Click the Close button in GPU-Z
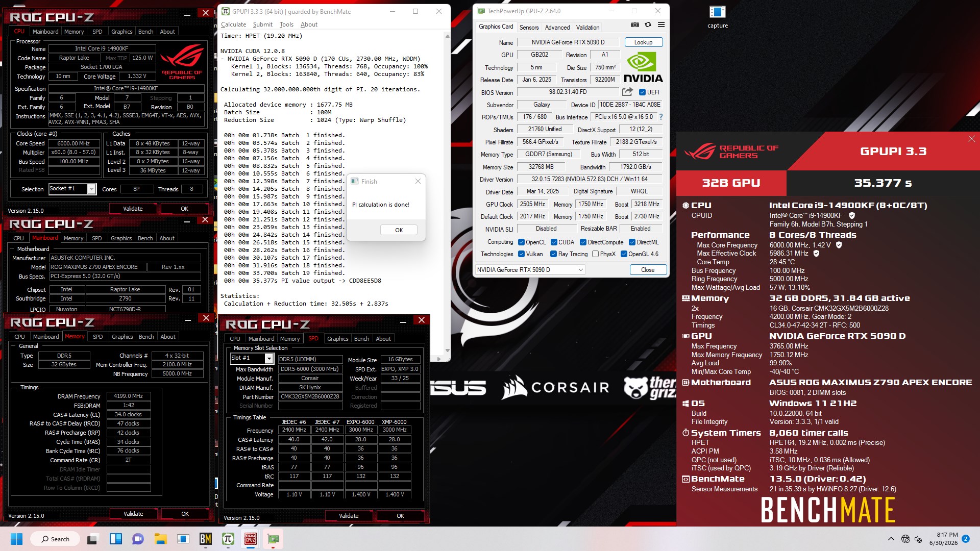980x551 pixels. coord(648,270)
